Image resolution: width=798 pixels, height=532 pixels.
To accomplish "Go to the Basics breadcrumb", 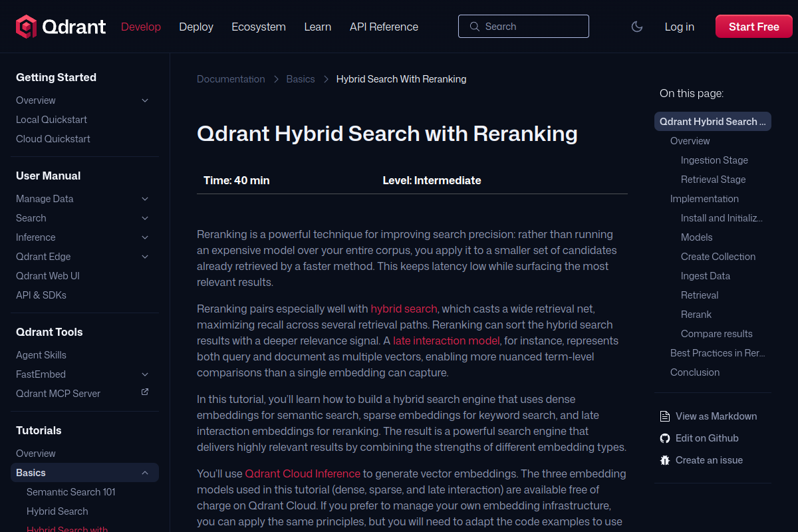I will coord(301,79).
